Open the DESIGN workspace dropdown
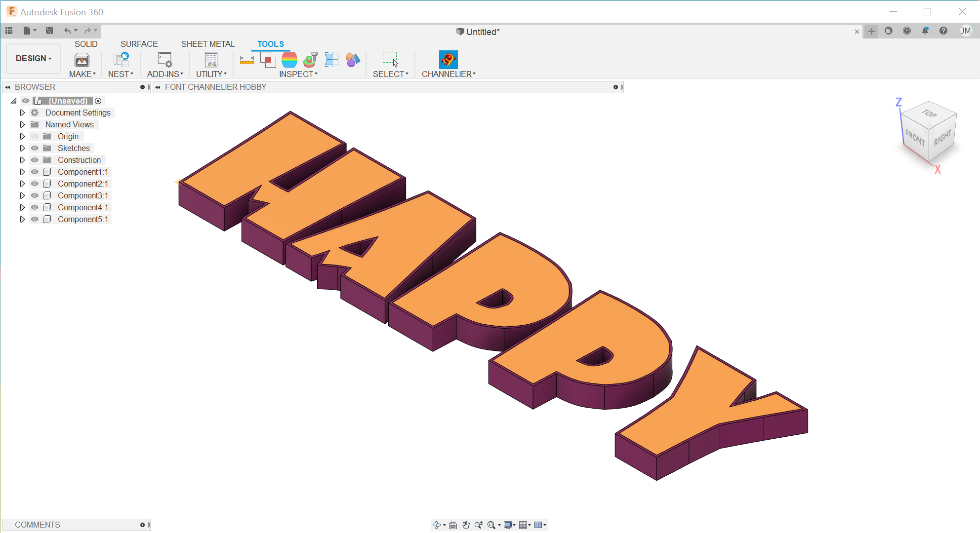 pyautogui.click(x=33, y=58)
